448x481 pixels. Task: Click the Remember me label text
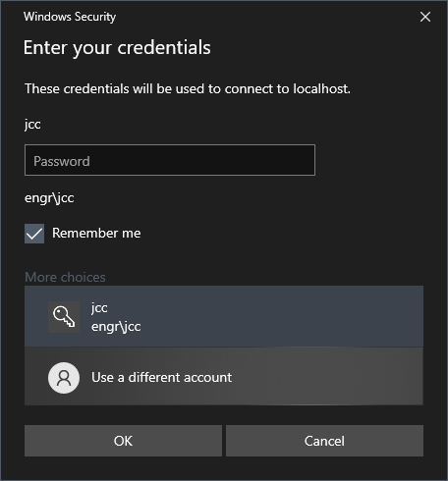(x=96, y=234)
